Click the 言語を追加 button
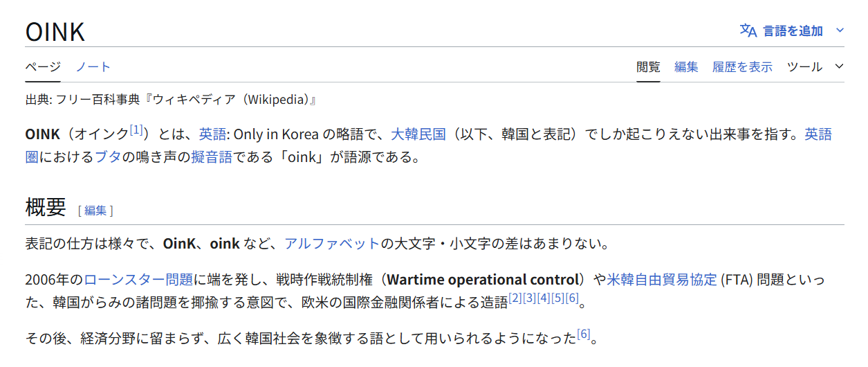868x367 pixels. point(793,30)
